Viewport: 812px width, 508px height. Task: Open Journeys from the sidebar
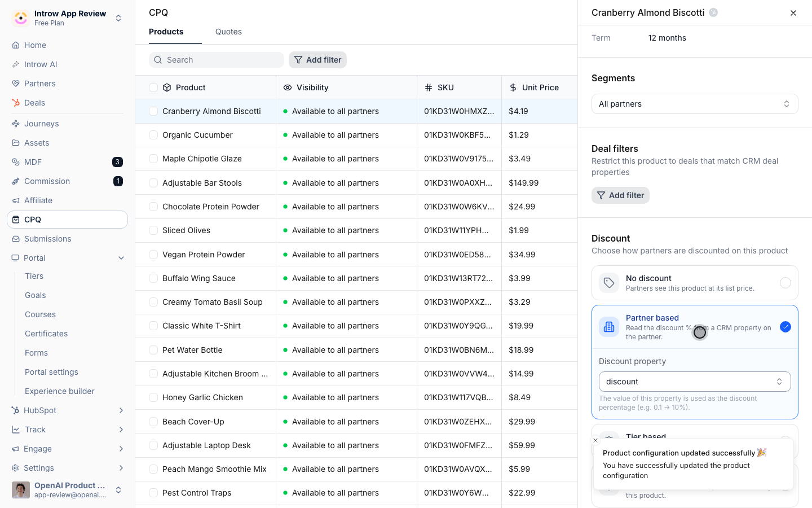pos(67,124)
